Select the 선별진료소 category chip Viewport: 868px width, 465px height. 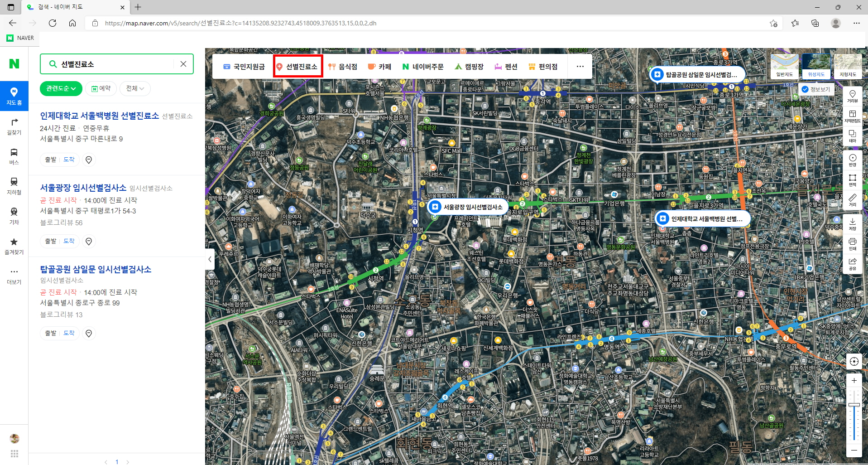click(297, 67)
